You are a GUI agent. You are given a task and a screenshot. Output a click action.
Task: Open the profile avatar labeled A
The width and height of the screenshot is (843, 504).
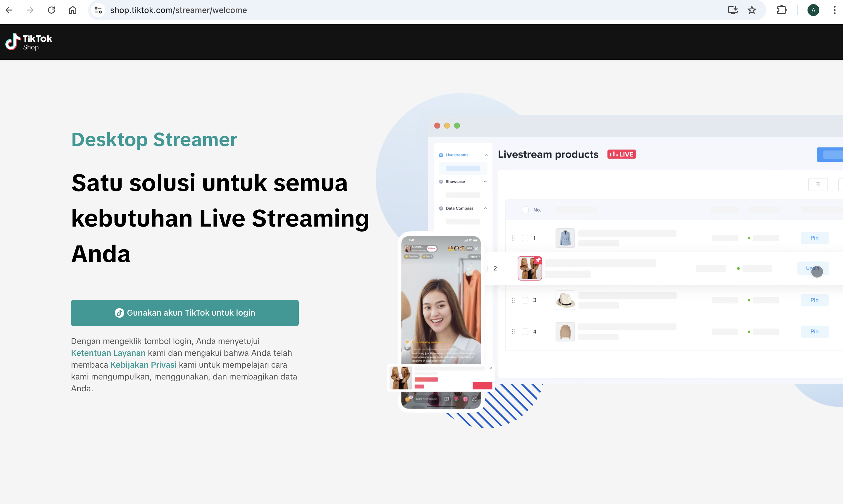(813, 10)
